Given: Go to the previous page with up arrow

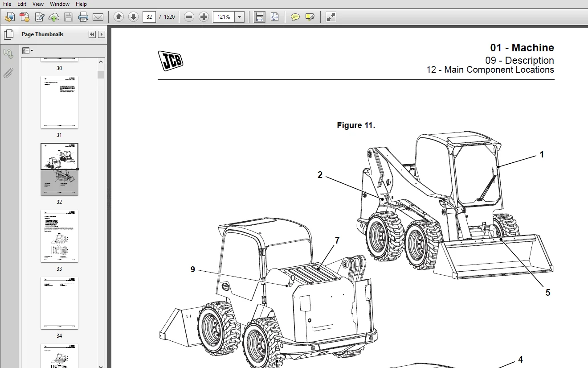Looking at the screenshot, I should pyautogui.click(x=118, y=17).
